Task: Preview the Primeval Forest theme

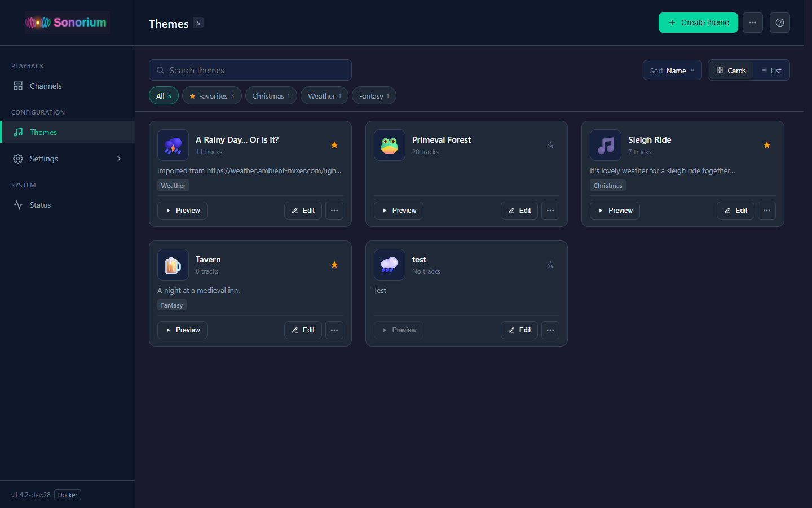Action: (x=399, y=211)
